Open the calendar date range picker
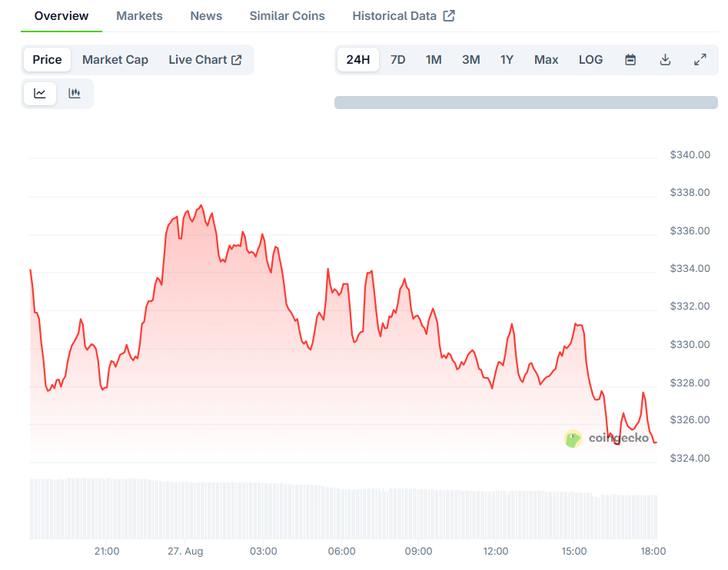728x570 pixels. (x=630, y=60)
